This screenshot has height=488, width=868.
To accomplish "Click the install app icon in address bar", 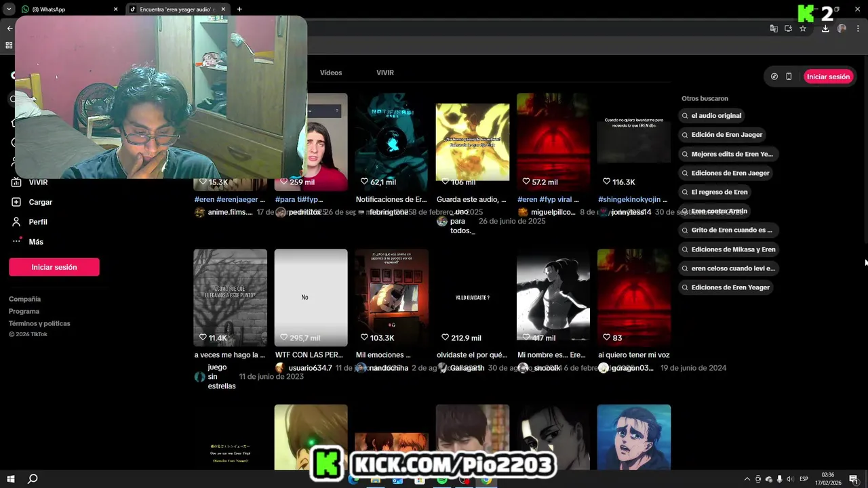I will (788, 28).
